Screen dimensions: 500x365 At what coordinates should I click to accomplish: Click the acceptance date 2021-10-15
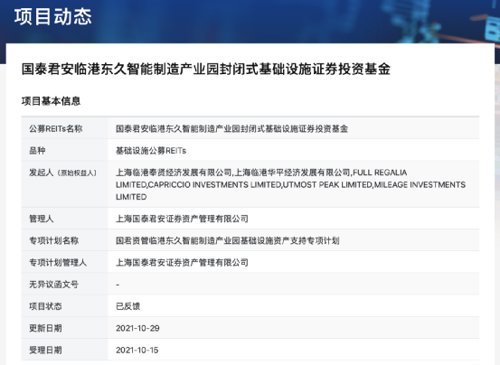(x=137, y=350)
